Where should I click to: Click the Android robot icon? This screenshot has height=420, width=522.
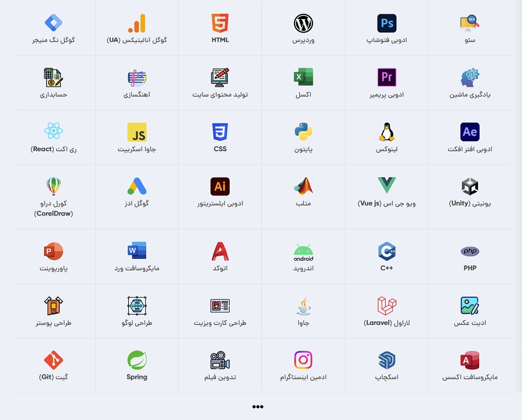[303, 253]
